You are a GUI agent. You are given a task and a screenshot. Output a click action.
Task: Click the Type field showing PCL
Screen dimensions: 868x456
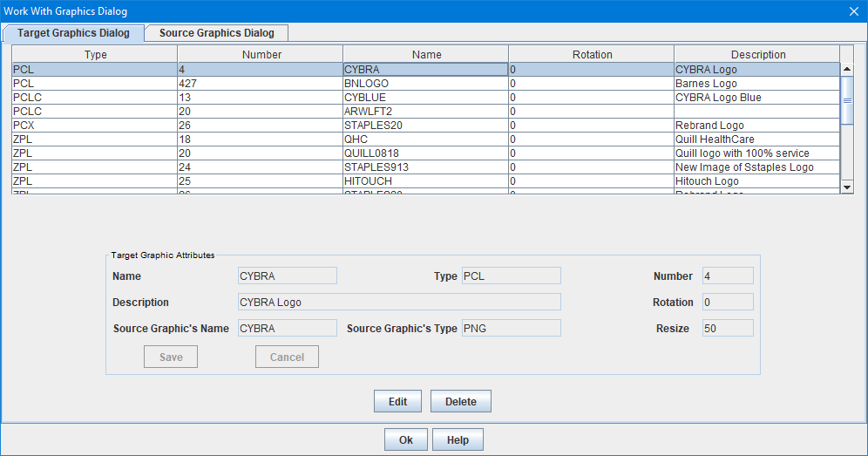(x=511, y=276)
